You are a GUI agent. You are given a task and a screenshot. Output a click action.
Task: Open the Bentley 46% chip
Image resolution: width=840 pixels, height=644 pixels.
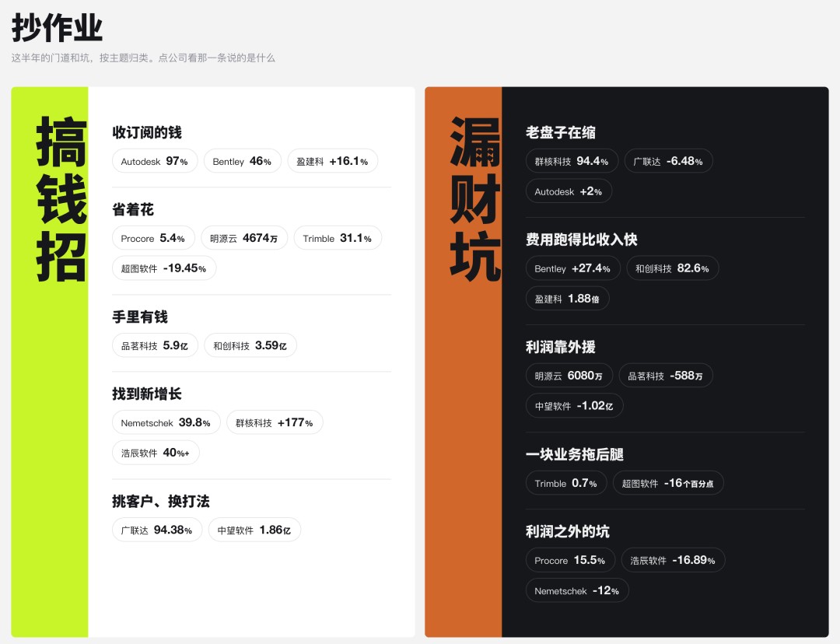(x=242, y=161)
